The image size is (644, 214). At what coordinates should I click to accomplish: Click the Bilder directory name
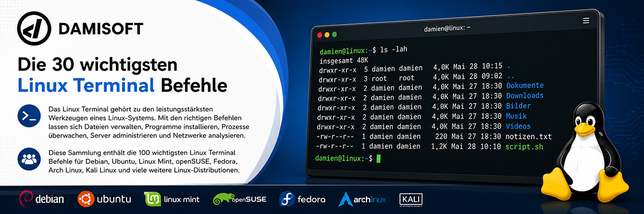click(518, 106)
